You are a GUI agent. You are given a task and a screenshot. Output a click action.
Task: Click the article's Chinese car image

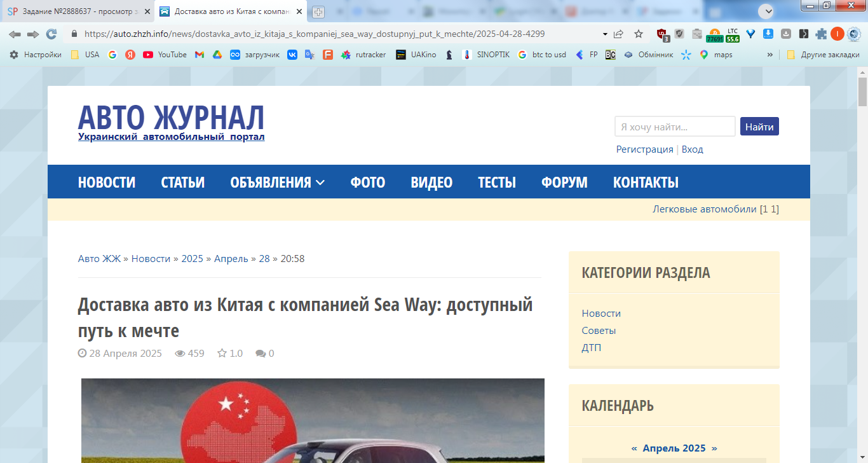click(x=313, y=420)
